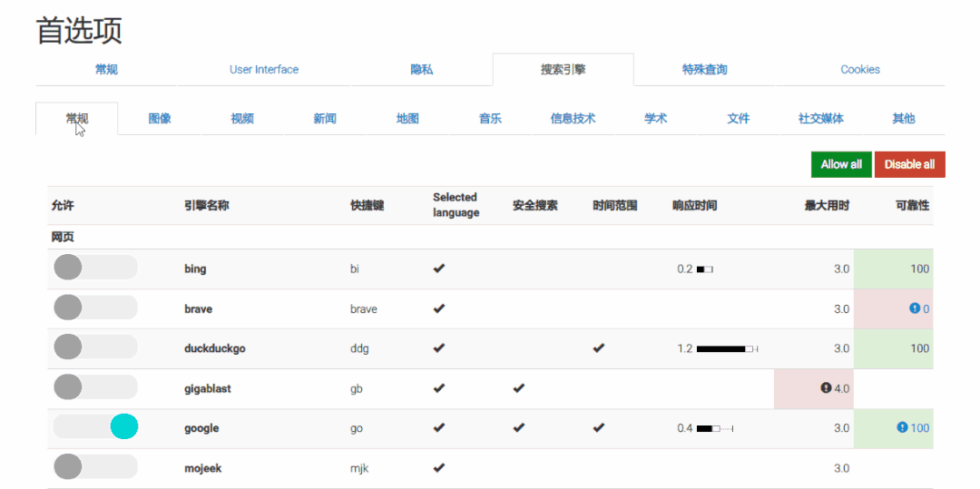Click the 网页 group heading

tap(63, 237)
